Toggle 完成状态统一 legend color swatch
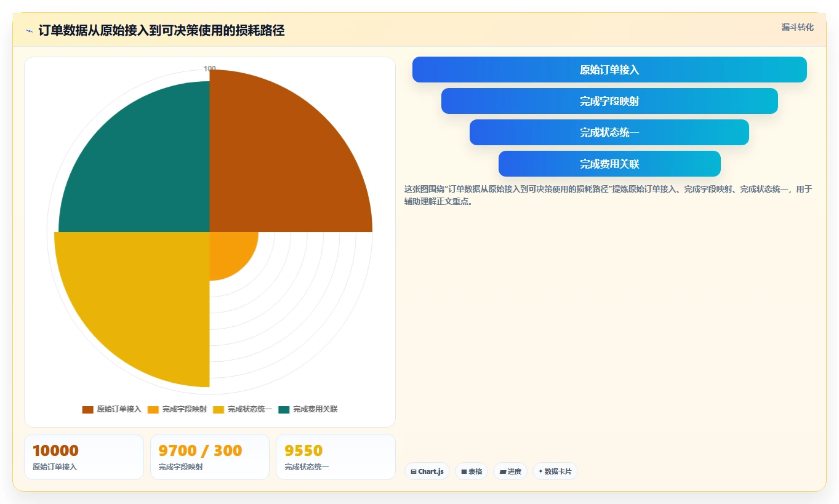 [219, 409]
